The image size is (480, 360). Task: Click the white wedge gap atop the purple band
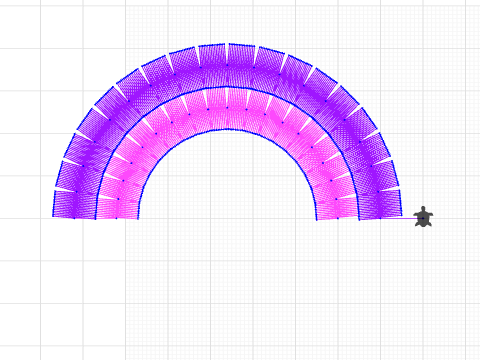(227, 52)
